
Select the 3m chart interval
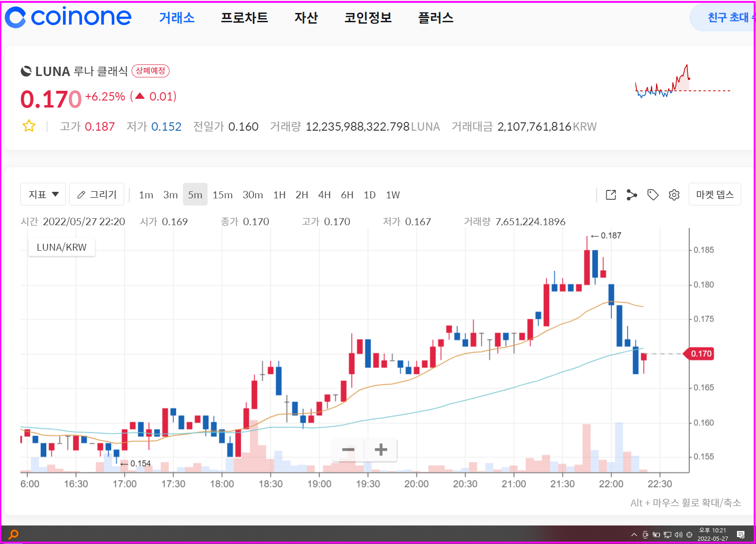[x=170, y=195]
